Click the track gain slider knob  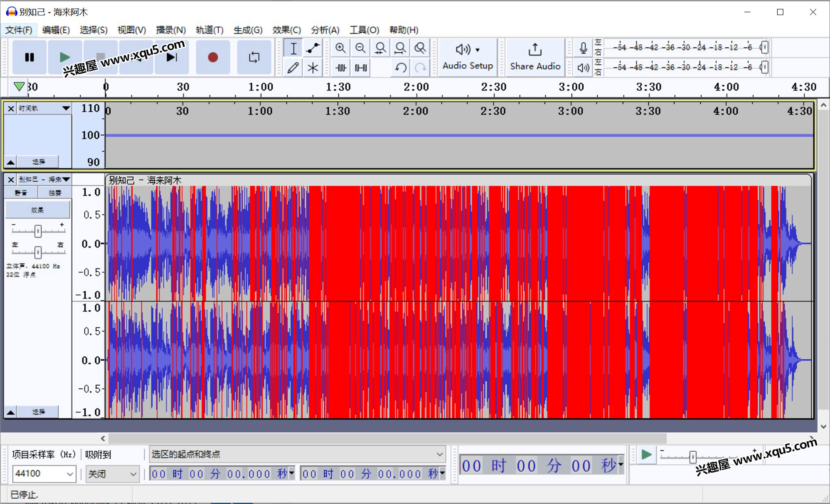38,231
